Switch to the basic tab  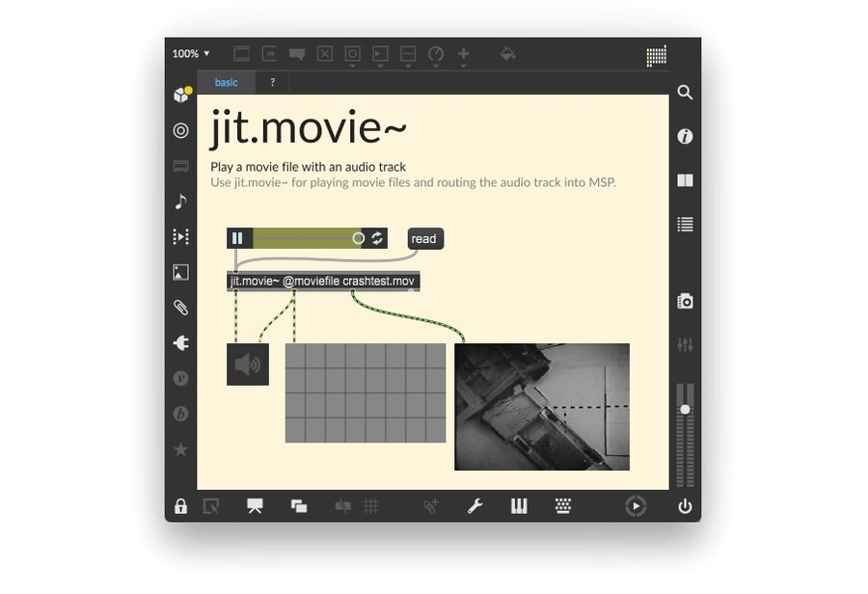point(226,83)
